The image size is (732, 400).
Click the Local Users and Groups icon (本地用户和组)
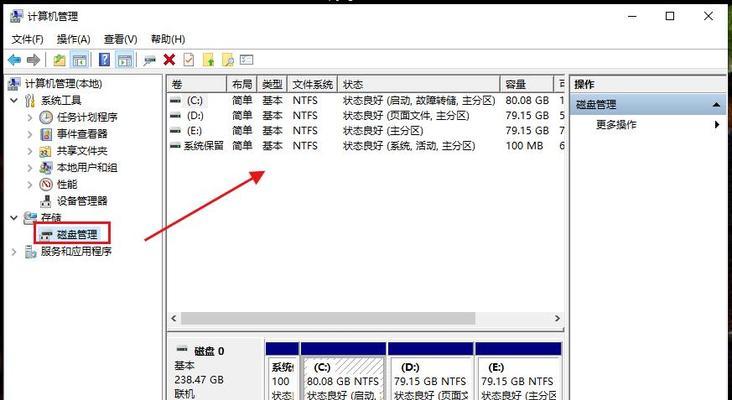tap(46, 168)
